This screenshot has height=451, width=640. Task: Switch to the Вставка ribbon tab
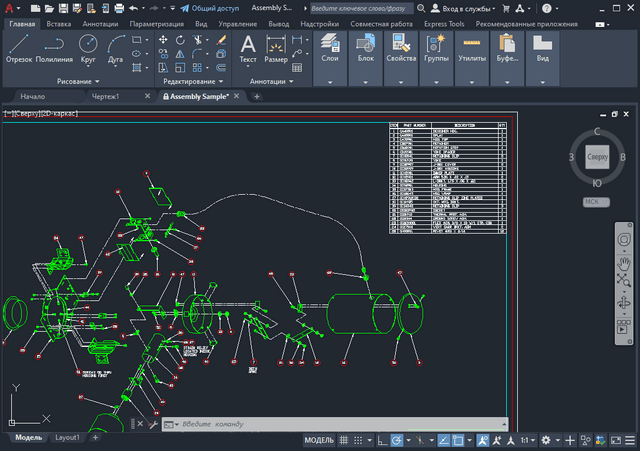(x=59, y=23)
